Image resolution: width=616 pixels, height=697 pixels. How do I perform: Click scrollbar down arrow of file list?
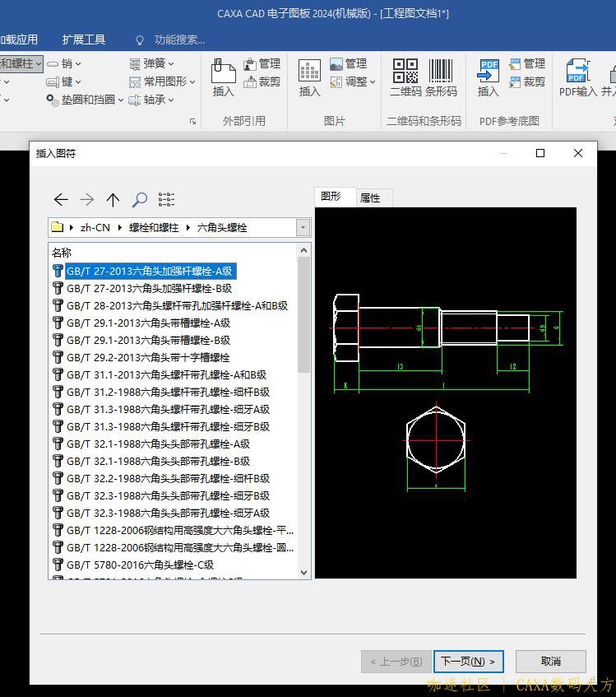303,572
